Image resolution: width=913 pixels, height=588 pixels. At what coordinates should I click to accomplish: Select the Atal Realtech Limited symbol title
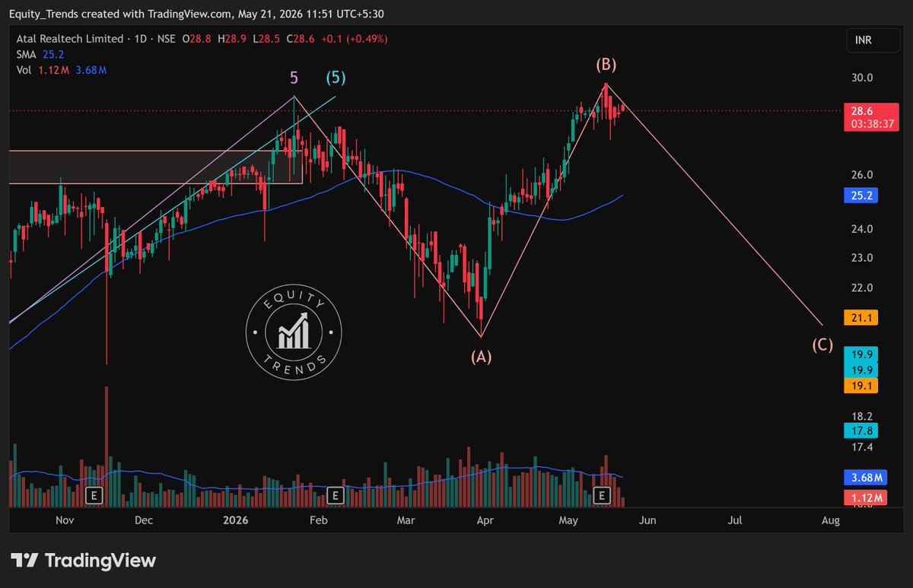pyautogui.click(x=69, y=38)
